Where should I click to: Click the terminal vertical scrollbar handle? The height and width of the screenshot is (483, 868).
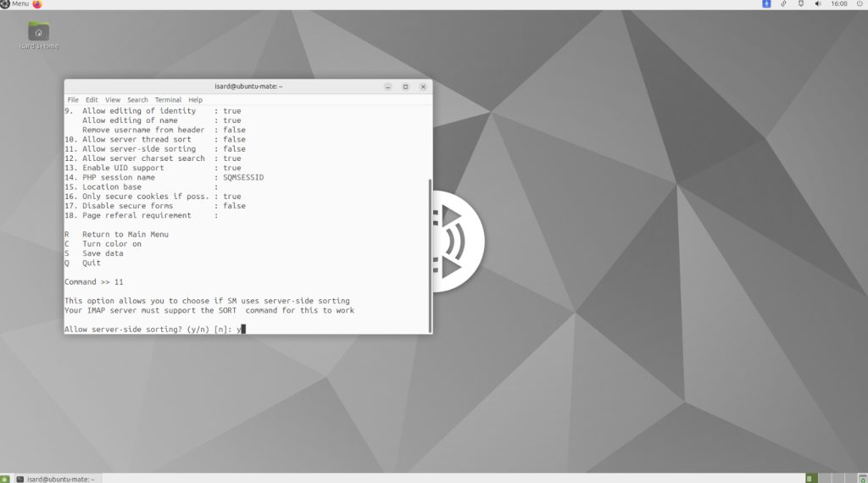430,256
